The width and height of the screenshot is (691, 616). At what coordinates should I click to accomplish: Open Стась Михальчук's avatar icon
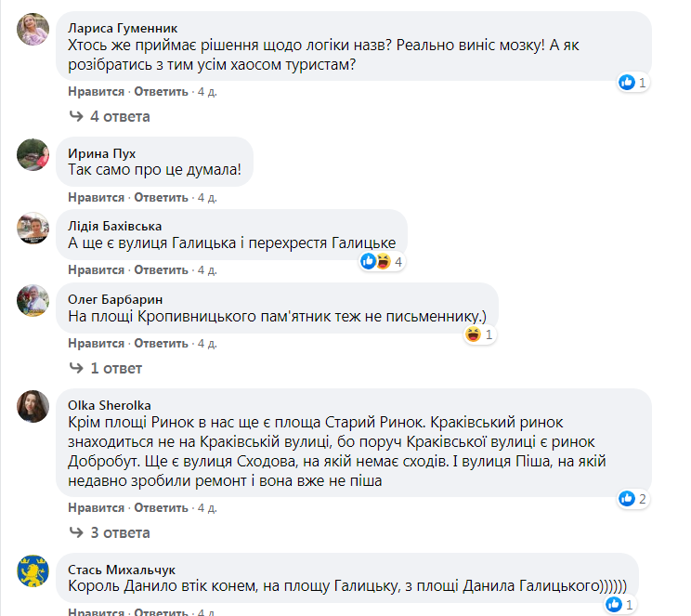(x=33, y=570)
